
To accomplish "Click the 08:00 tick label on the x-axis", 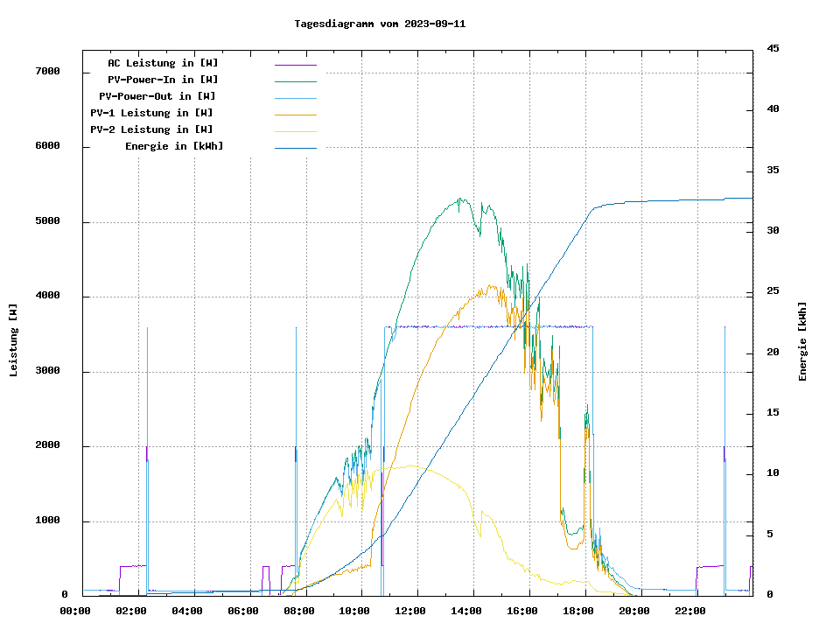I will (298, 611).
